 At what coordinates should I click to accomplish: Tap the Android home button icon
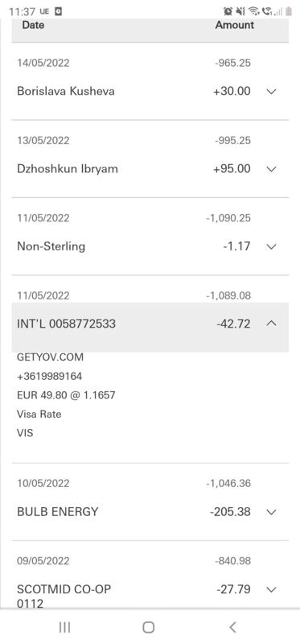tap(148, 627)
